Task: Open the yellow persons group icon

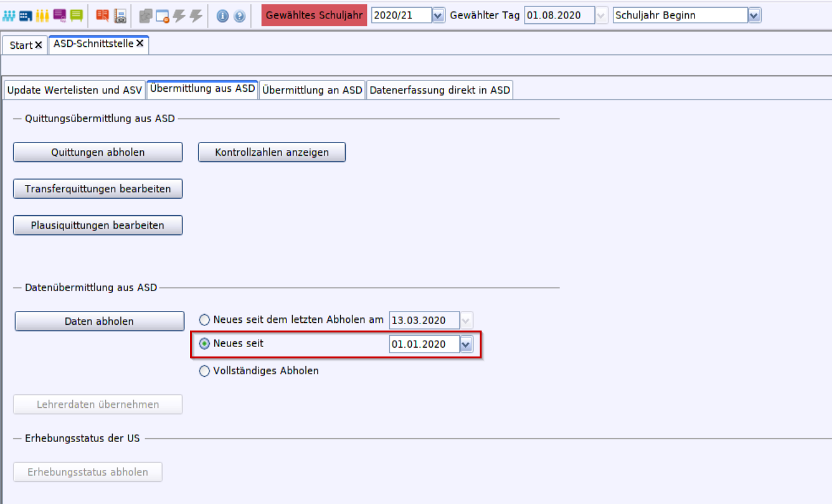Action: click(x=42, y=15)
